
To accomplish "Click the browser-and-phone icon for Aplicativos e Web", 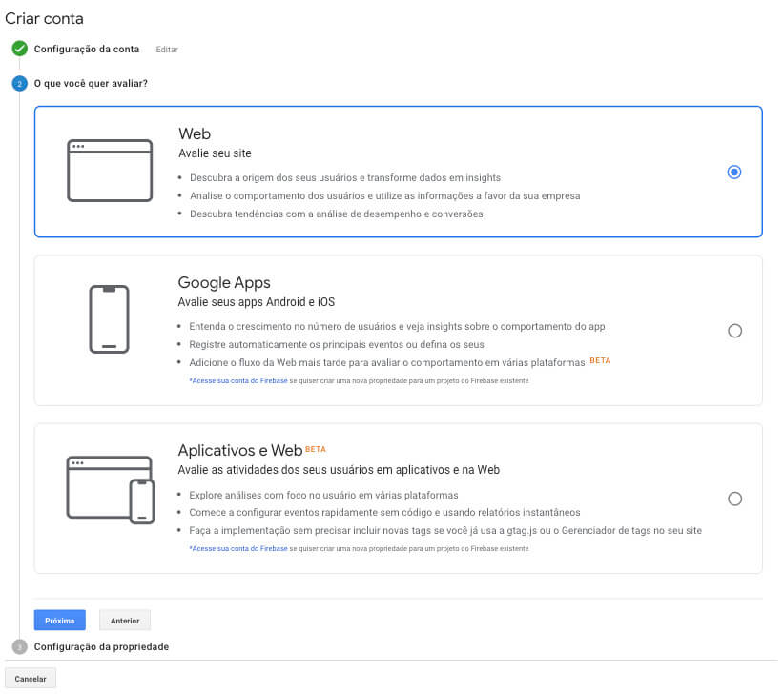I will click(x=110, y=489).
